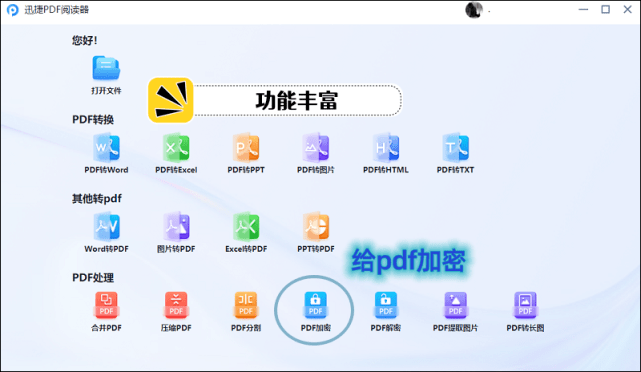Close the 迅捷PDF阅读器 window
641x372 pixels.
point(628,9)
